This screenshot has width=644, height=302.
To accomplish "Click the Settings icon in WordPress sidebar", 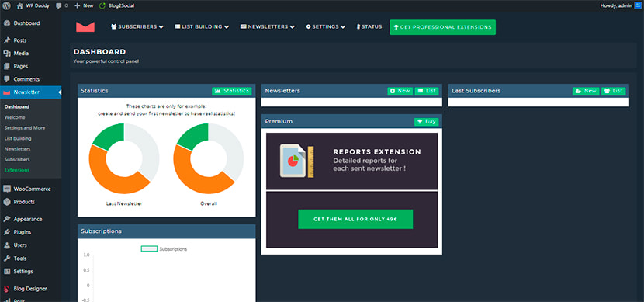I will click(x=6, y=271).
